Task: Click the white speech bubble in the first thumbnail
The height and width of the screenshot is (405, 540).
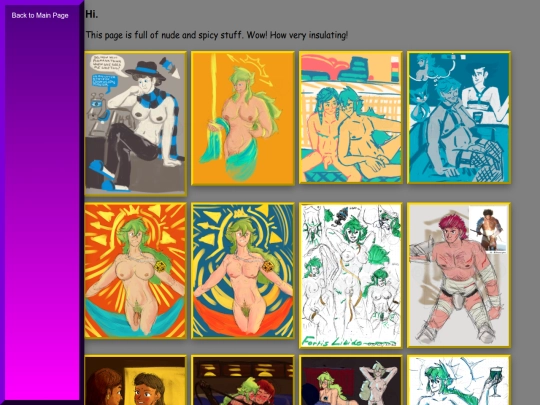Action: pos(106,65)
